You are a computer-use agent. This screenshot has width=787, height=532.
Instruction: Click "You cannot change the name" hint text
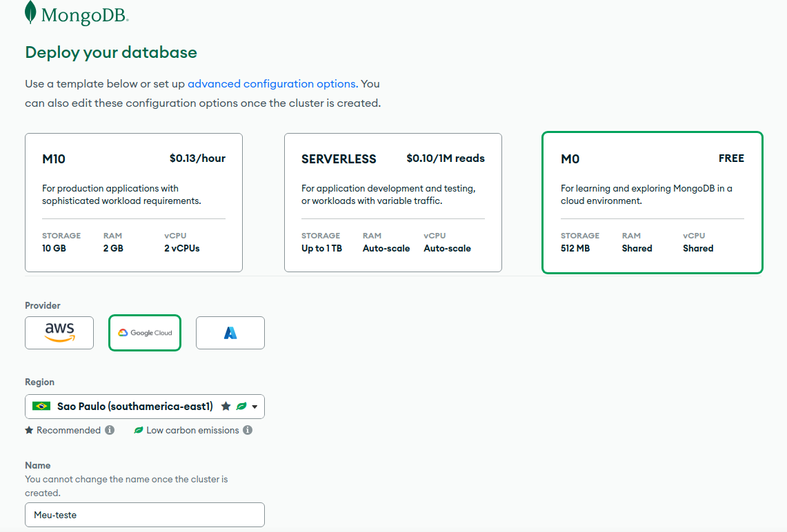(126, 486)
